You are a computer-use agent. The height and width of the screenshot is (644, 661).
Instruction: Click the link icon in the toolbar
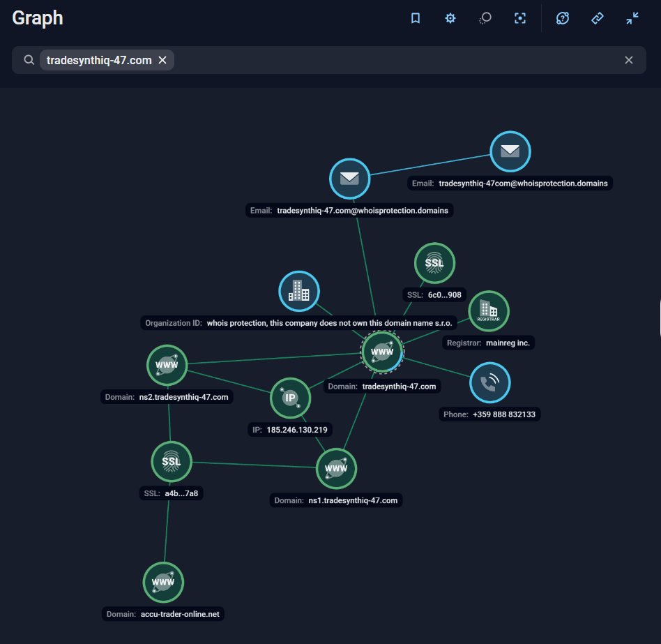point(597,18)
